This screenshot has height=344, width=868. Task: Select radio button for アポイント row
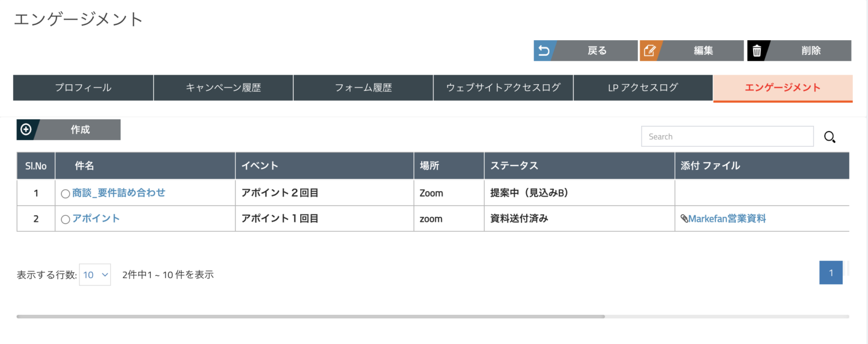coord(66,219)
